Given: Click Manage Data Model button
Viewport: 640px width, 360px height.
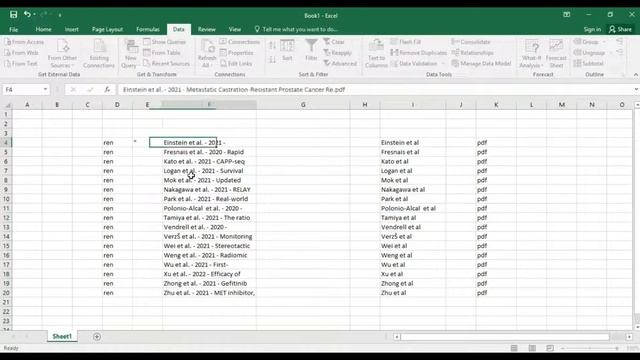Looking at the screenshot, I should 482,63.
